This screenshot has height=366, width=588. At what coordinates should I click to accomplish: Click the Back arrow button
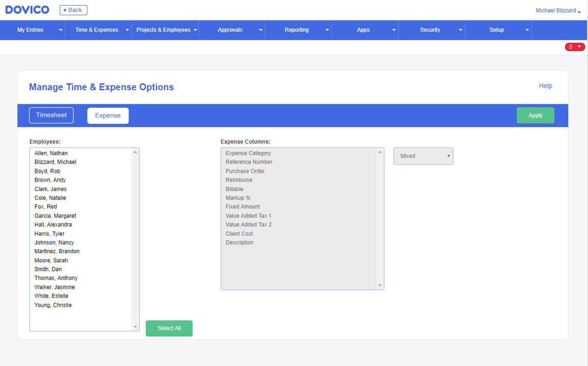click(73, 10)
